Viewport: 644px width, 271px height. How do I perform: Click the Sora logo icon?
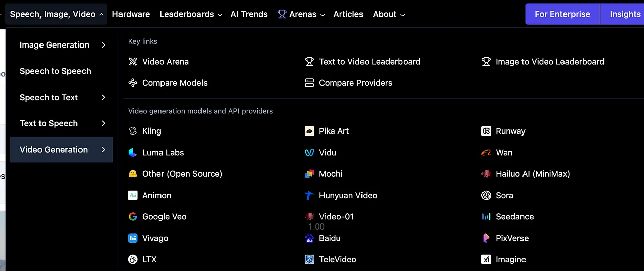click(x=486, y=195)
